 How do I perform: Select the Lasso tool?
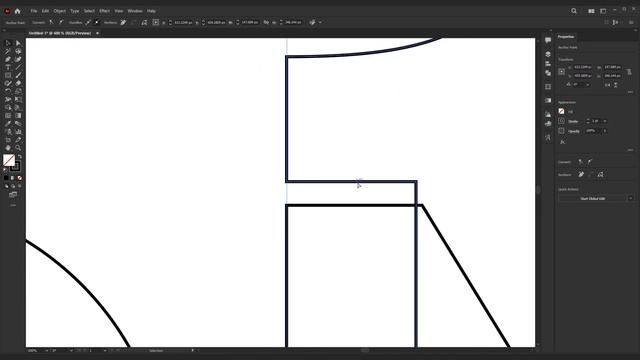point(18,51)
